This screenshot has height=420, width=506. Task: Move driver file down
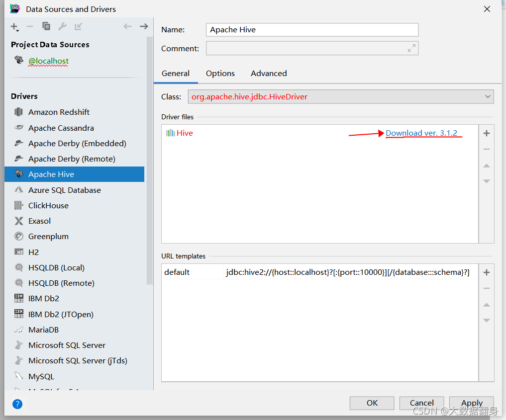tap(487, 181)
